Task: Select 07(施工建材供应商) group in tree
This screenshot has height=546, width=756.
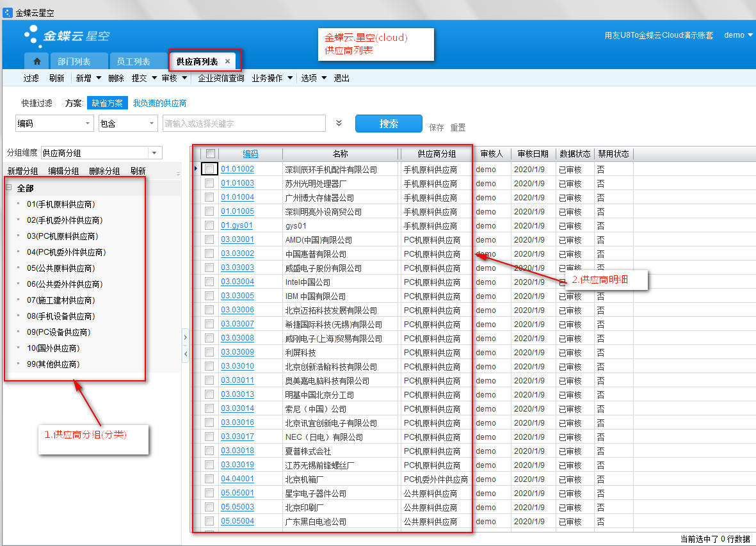Action: (61, 300)
